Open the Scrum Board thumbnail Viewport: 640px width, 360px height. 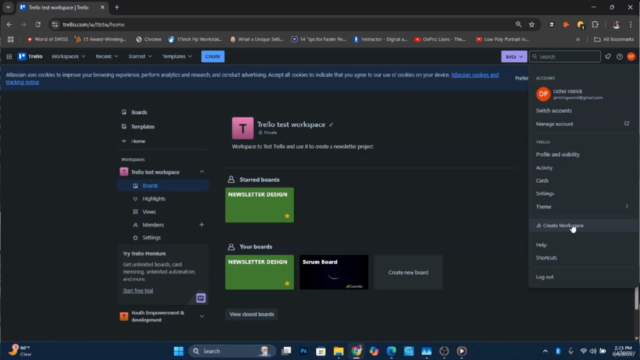click(x=334, y=272)
